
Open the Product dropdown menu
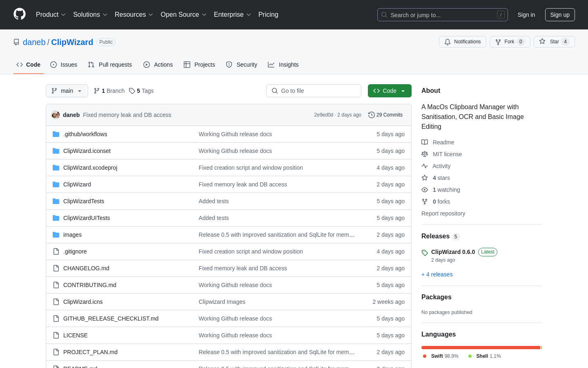coord(51,15)
